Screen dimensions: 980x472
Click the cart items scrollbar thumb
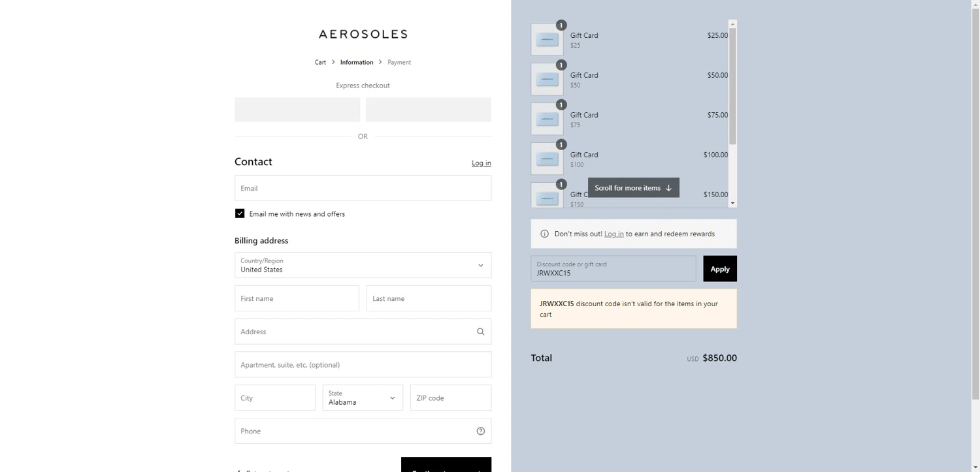pyautogui.click(x=732, y=86)
